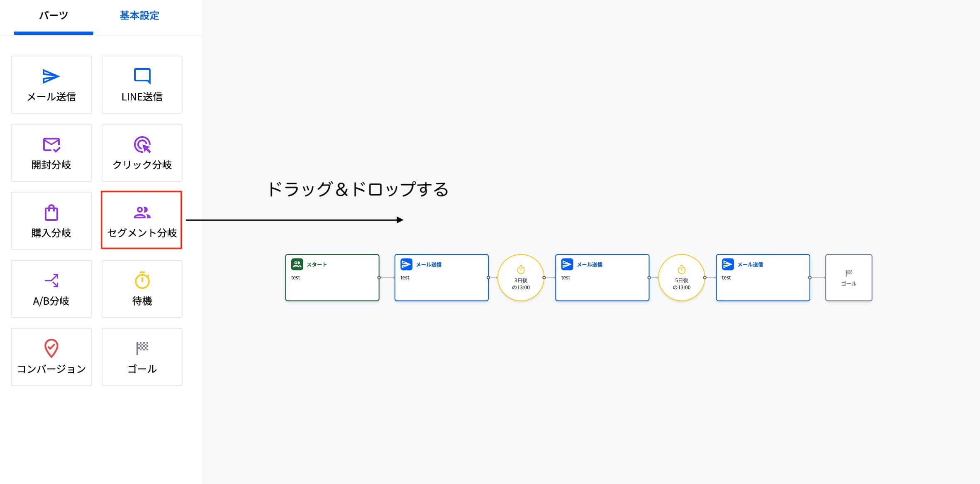Choose the 開封分岐 envelope part
This screenshot has height=484, width=980.
coord(51,153)
